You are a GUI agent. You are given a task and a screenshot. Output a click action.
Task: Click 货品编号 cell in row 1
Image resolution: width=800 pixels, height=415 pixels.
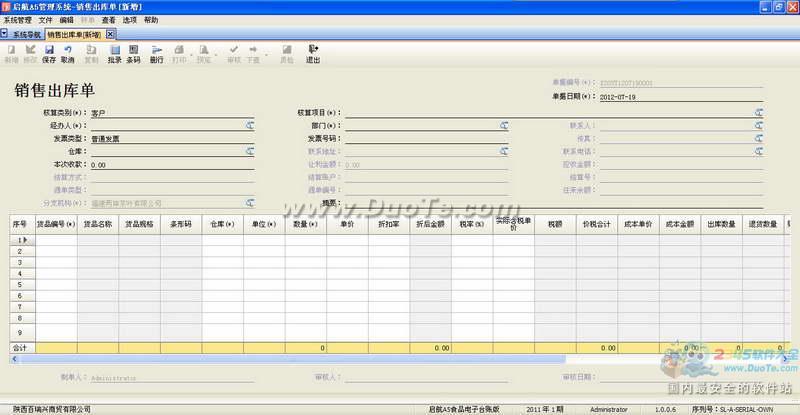[56, 240]
